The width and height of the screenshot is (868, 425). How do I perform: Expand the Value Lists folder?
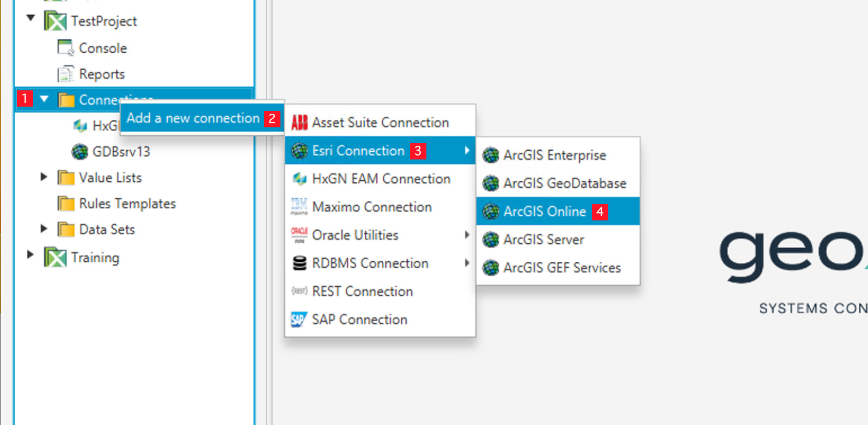(44, 177)
